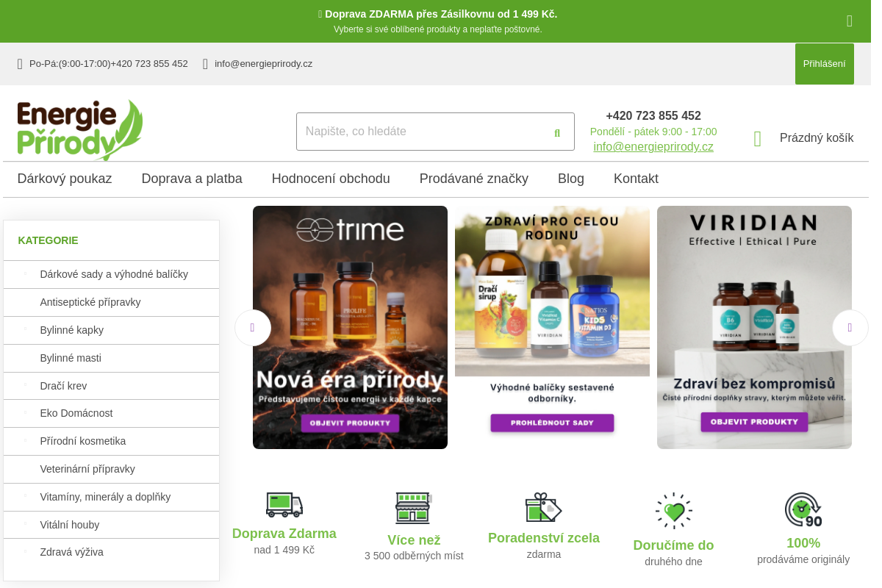Open the Trime 'Nová éra přírody' banner

click(x=350, y=327)
